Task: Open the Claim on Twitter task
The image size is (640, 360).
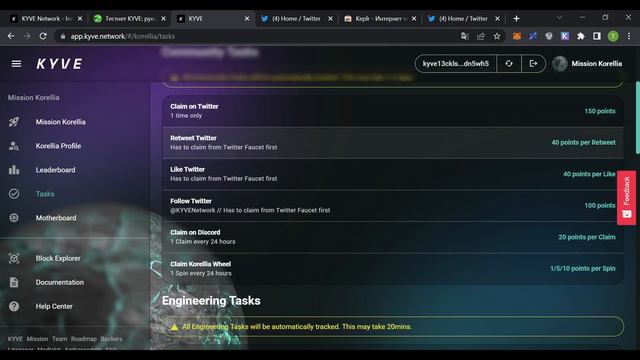Action: tap(393, 111)
